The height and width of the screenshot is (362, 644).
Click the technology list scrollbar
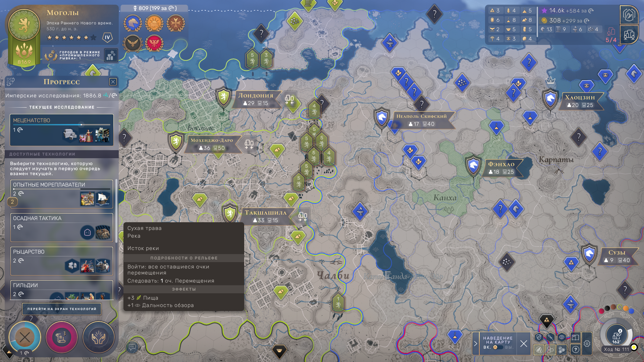point(116,211)
